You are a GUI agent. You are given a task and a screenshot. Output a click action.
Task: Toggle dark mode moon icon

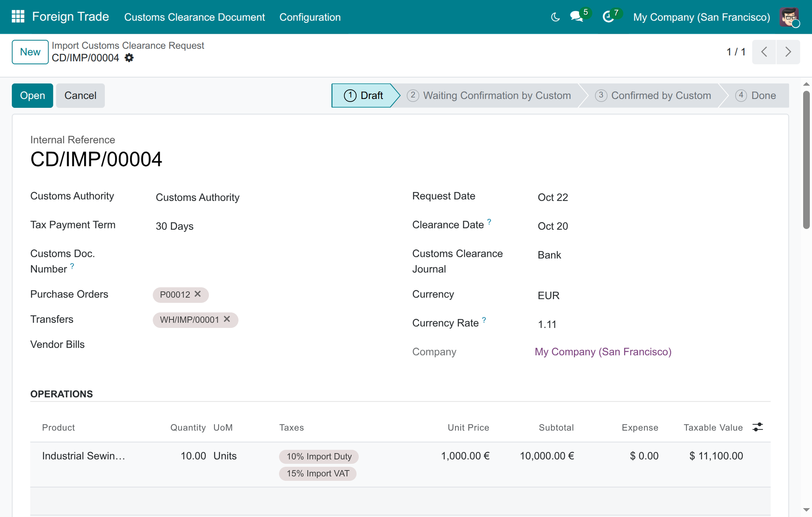click(x=555, y=17)
